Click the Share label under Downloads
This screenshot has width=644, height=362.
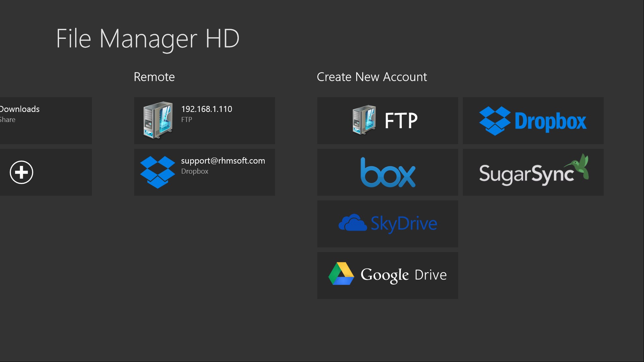tap(8, 119)
